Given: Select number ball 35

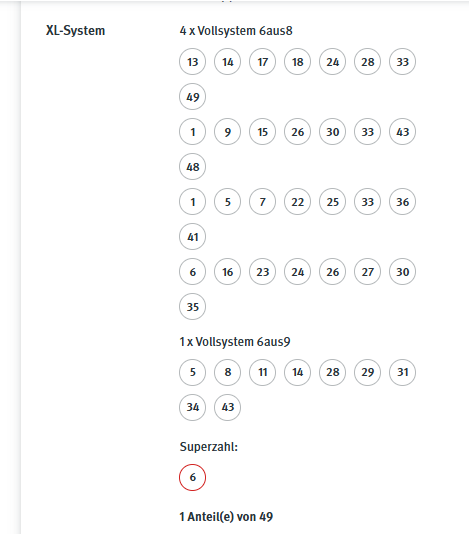Looking at the screenshot, I should 192,307.
